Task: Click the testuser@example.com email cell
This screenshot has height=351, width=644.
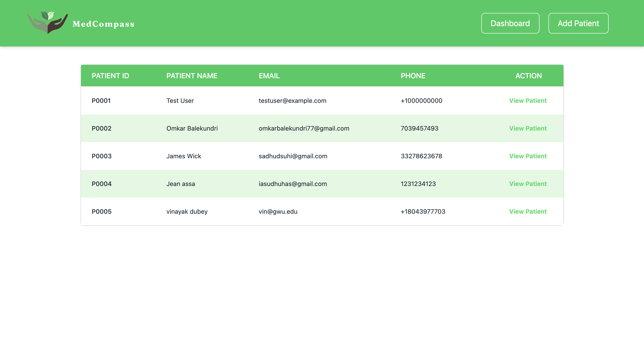Action: pos(292,101)
